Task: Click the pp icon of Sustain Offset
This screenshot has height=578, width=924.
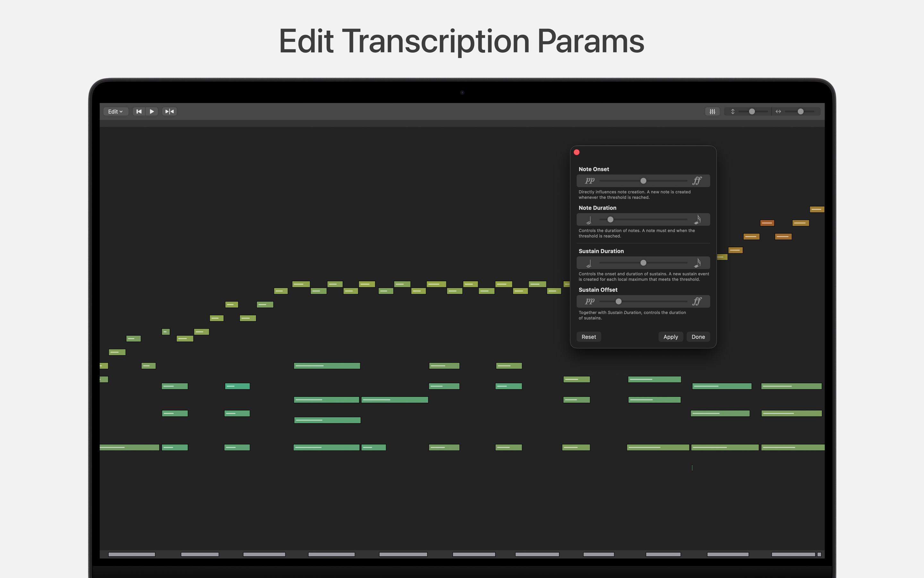Action: coord(589,301)
